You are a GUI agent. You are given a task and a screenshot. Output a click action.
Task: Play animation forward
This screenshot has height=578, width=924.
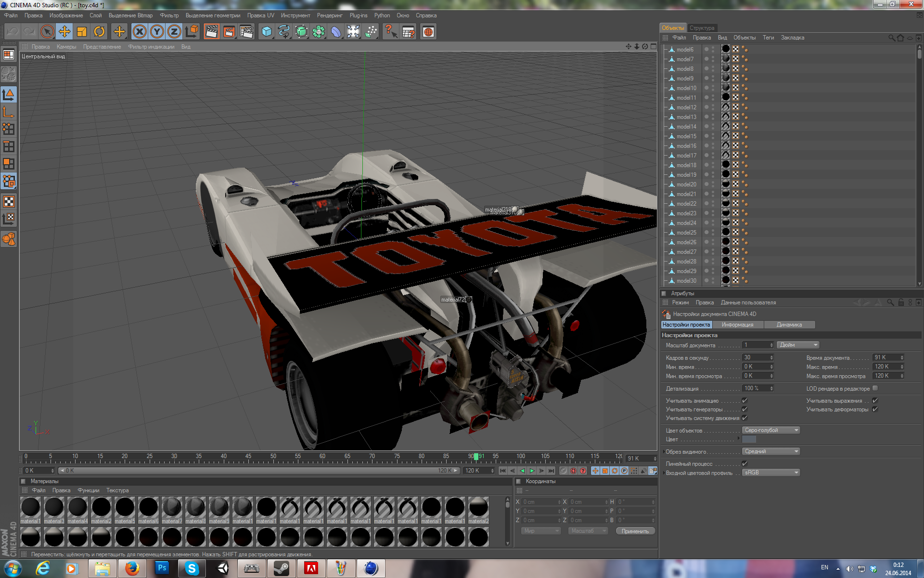[532, 471]
